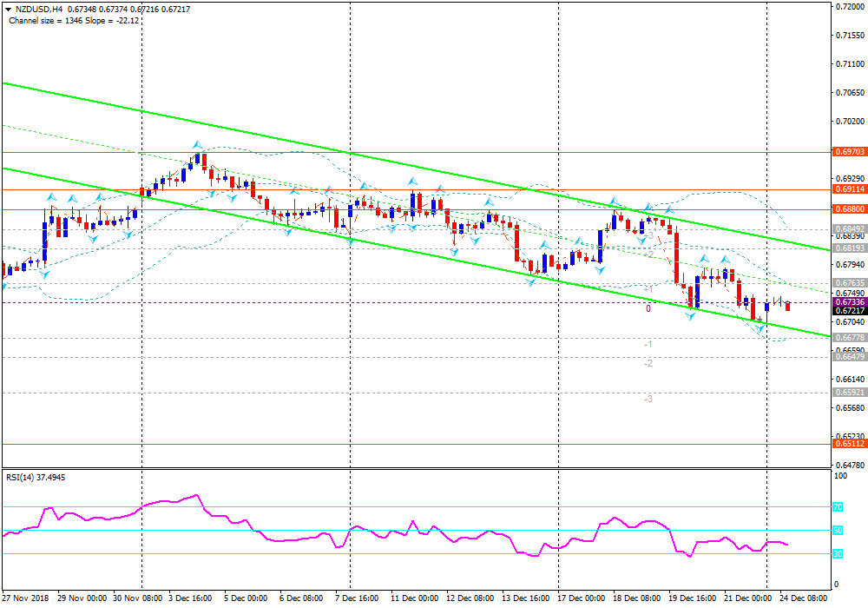The width and height of the screenshot is (868, 608).
Task: Click the RSI level 50 label
Action: (838, 531)
